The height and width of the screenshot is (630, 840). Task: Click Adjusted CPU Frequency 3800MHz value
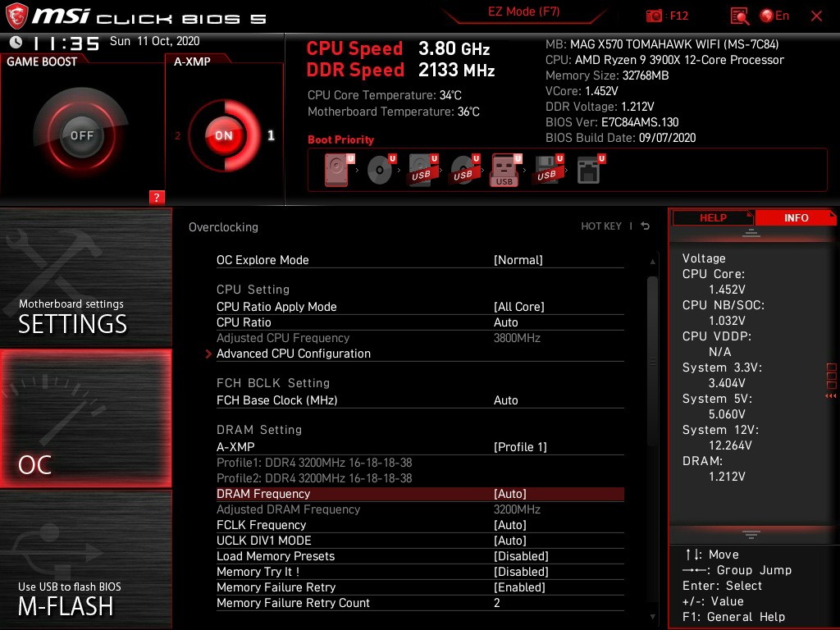coord(517,338)
